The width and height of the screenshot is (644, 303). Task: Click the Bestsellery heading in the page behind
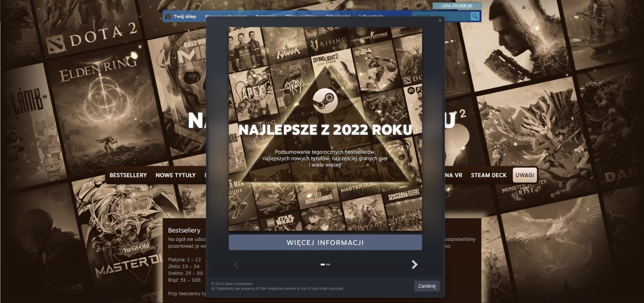coord(184,230)
